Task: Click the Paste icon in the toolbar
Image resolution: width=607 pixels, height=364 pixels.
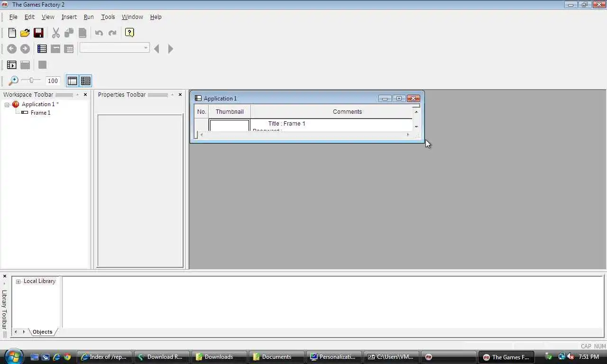Action: (83, 33)
